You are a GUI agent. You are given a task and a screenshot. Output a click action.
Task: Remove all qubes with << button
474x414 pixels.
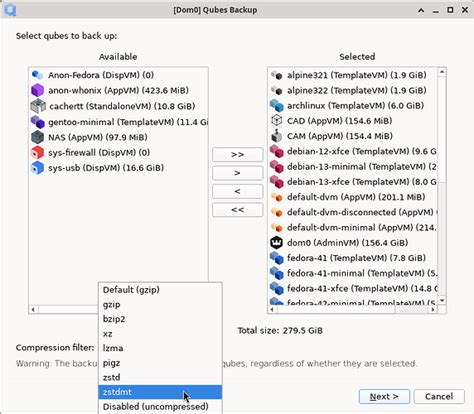pyautogui.click(x=238, y=210)
